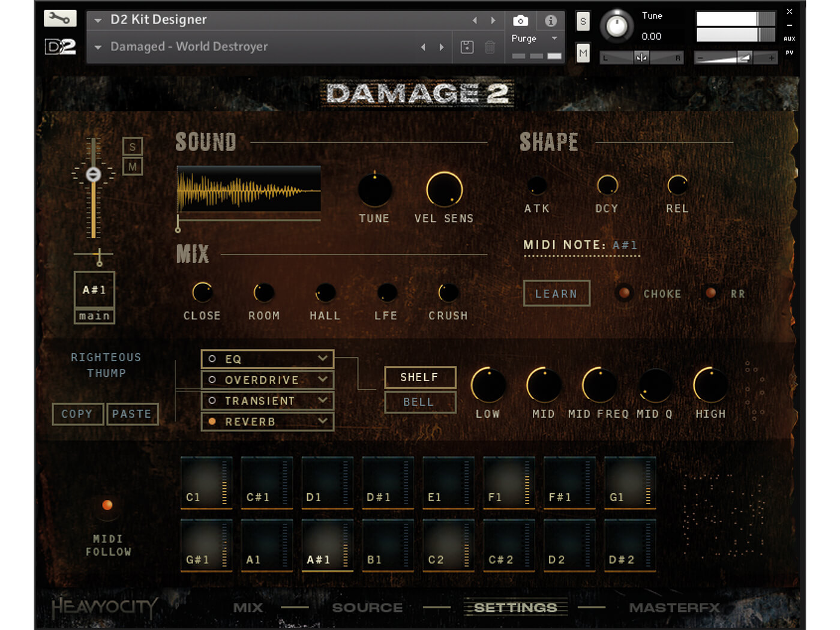Switch to the SOURCE tab
The width and height of the screenshot is (840, 630).
click(367, 608)
